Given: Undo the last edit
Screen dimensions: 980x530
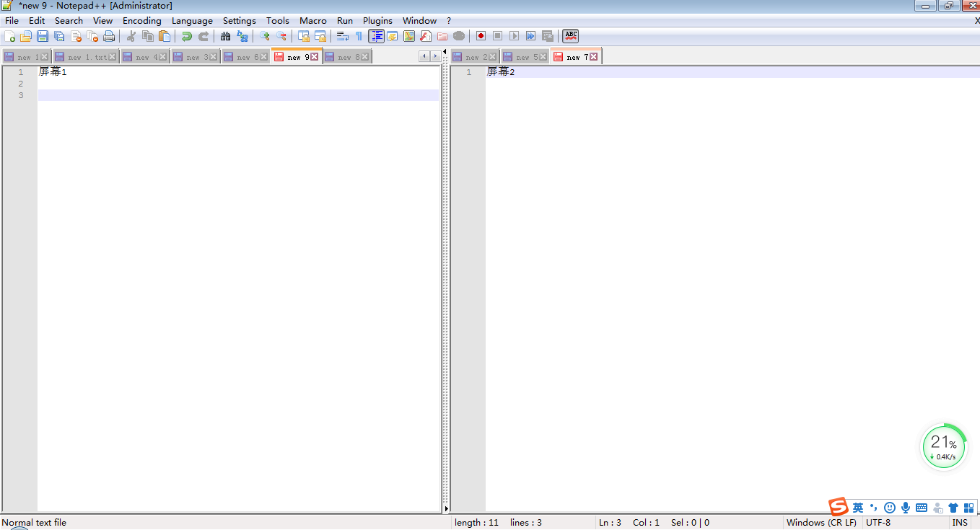Looking at the screenshot, I should click(x=185, y=35).
